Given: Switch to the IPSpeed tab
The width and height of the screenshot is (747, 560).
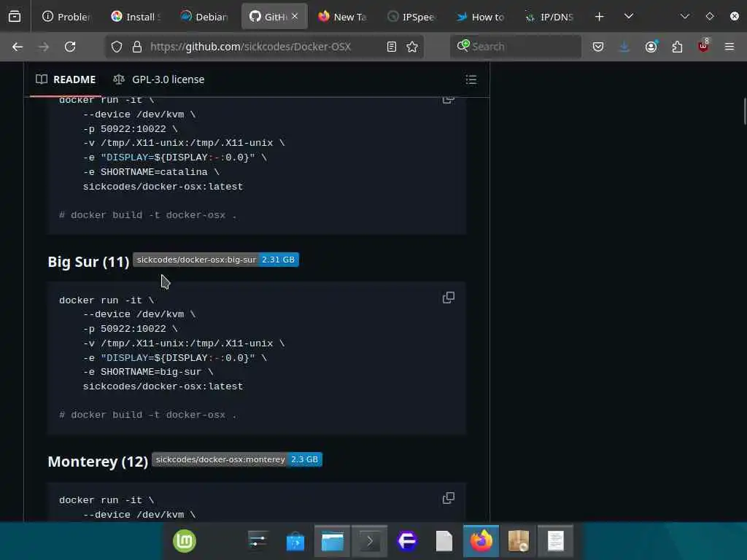Looking at the screenshot, I should click(x=412, y=17).
